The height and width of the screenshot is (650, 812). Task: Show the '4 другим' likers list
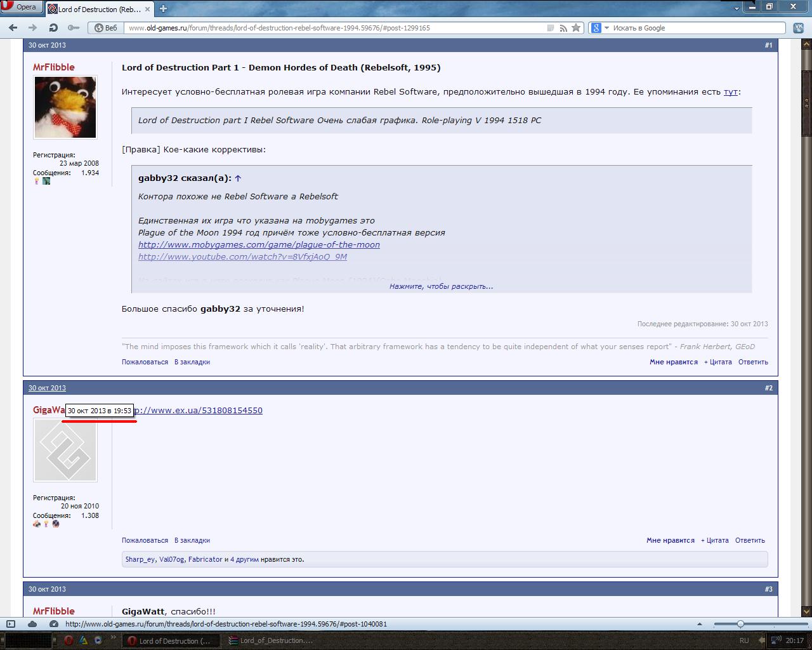coord(244,559)
